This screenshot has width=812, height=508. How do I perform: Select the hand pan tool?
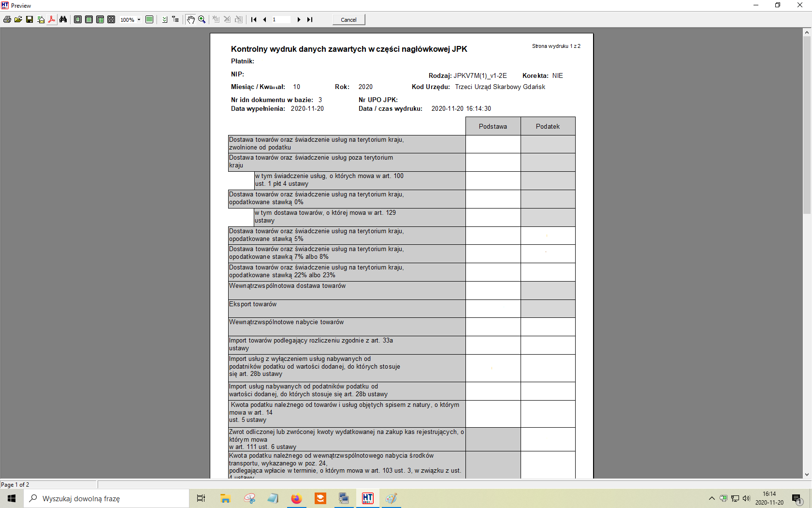click(191, 20)
